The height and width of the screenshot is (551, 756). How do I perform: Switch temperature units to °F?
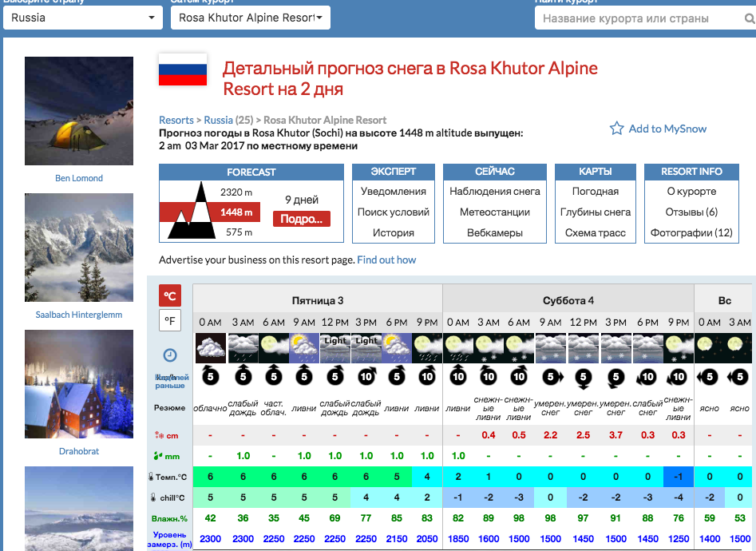170,320
